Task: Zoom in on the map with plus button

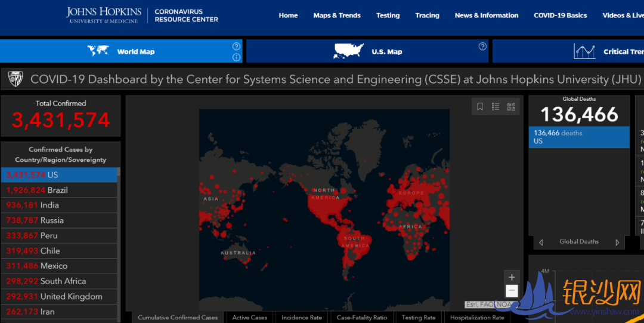Action: click(x=512, y=278)
